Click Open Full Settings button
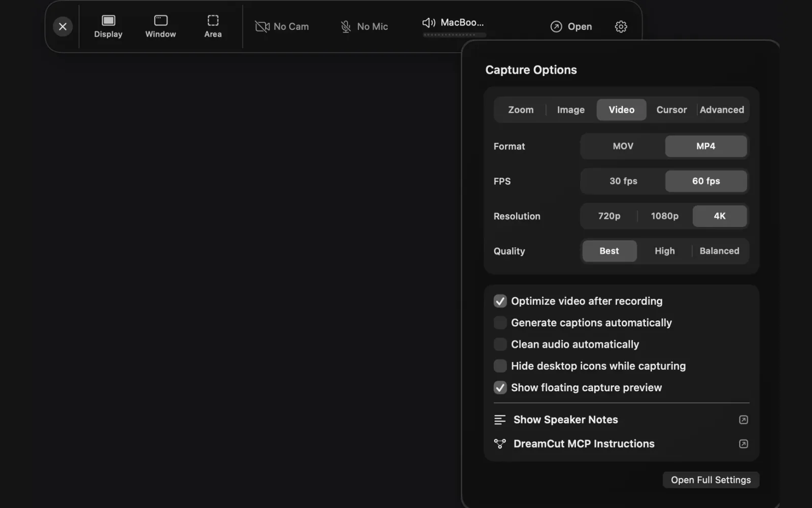The image size is (812, 508). pos(710,480)
